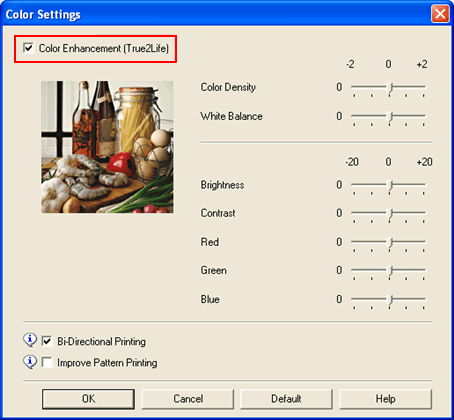Screen dimensions: 454x420
Task: Click the info icon beside Improve Pattern Printing
Action: click(30, 362)
